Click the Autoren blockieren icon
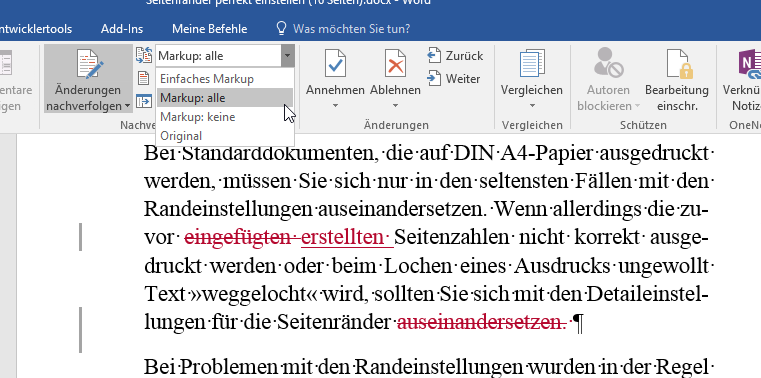This screenshot has height=378, width=761. pyautogui.click(x=609, y=63)
